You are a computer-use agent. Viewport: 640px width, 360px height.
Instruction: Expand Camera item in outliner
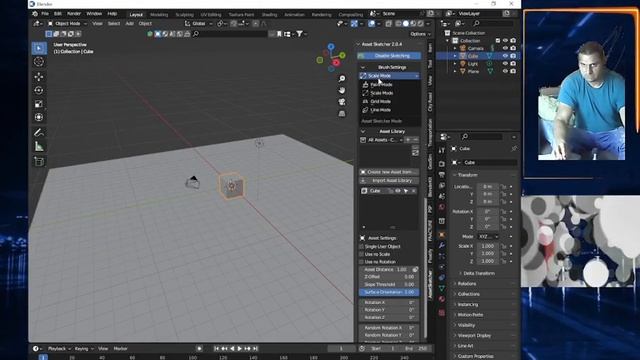(455, 49)
